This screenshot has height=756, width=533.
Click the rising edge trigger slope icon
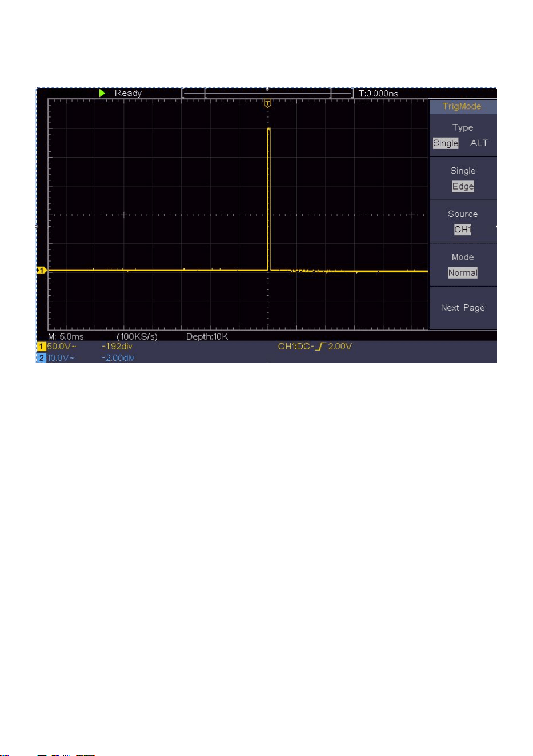tap(320, 347)
